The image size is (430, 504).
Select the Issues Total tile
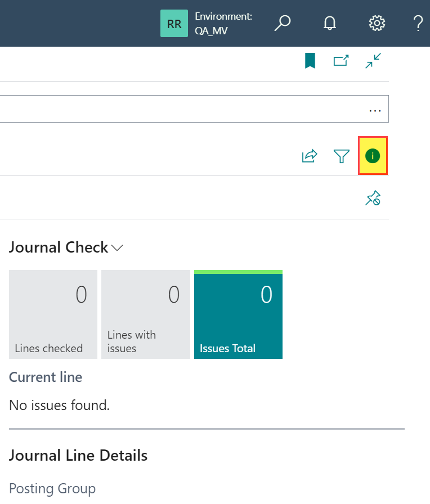coord(238,314)
